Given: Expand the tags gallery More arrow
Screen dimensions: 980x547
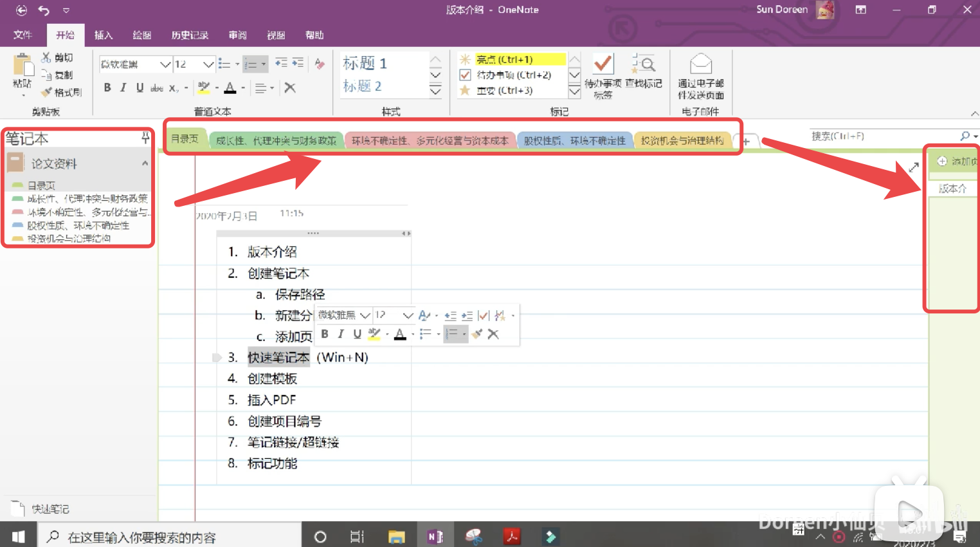Looking at the screenshot, I should [575, 91].
